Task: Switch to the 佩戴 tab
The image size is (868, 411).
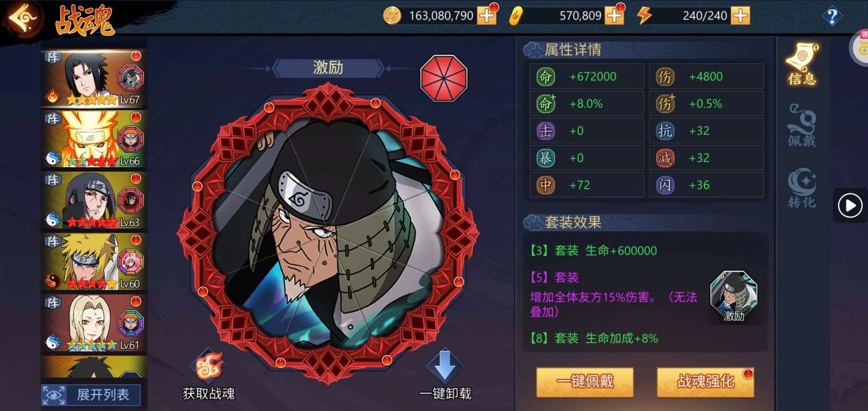Action: pos(802,126)
